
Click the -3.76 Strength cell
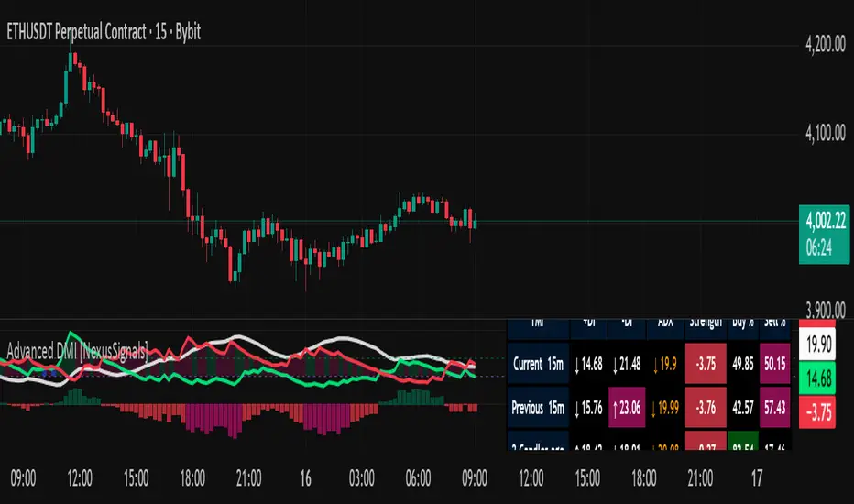706,408
